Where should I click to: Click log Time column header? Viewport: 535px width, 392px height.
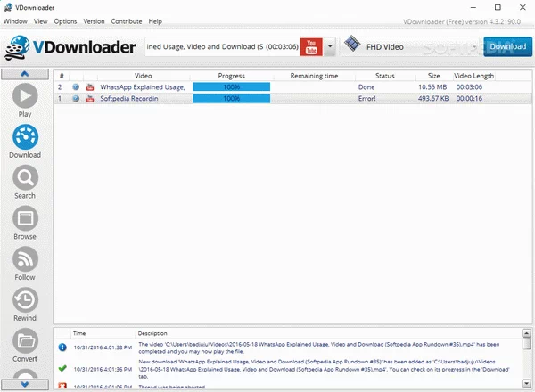click(79, 333)
